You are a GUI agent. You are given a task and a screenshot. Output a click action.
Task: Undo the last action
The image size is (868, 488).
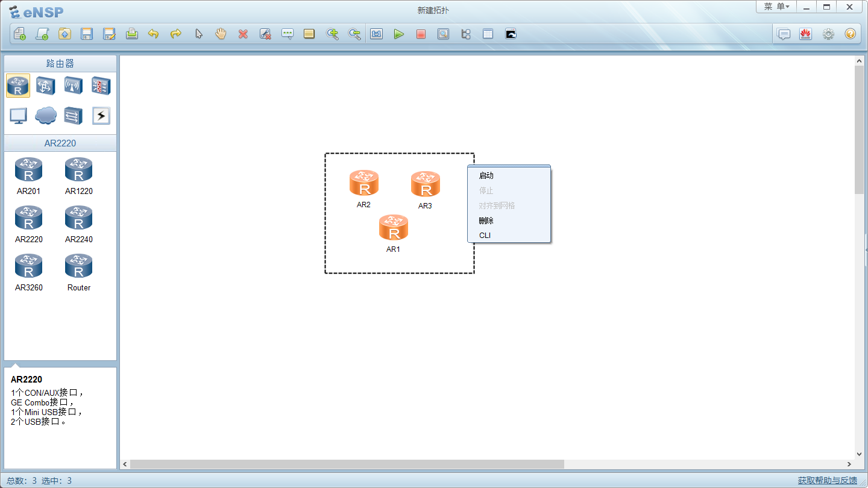click(154, 34)
